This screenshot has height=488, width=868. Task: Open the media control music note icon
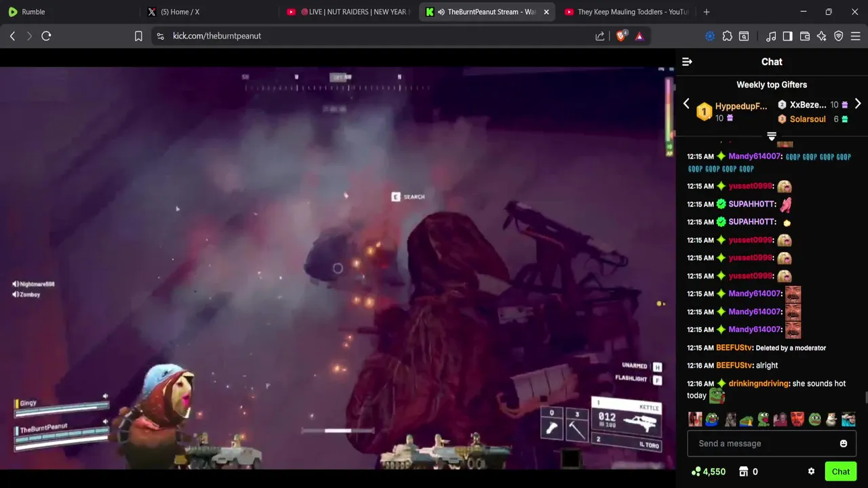[771, 36]
